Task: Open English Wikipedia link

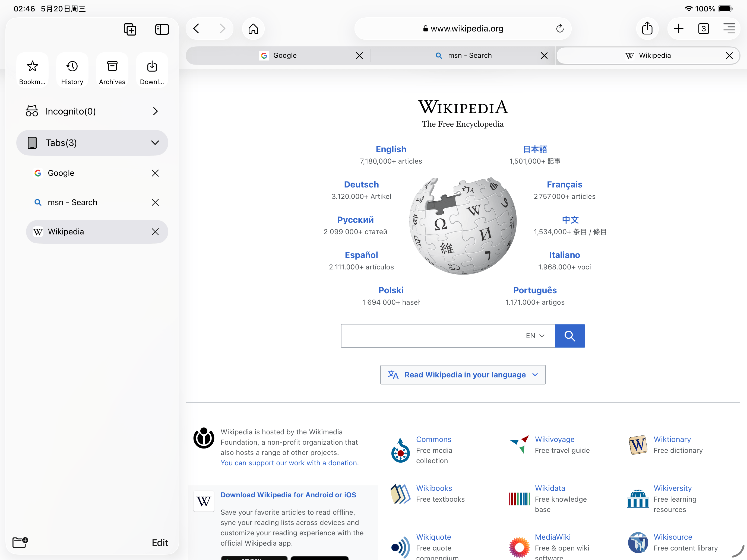Action: pos(391,149)
